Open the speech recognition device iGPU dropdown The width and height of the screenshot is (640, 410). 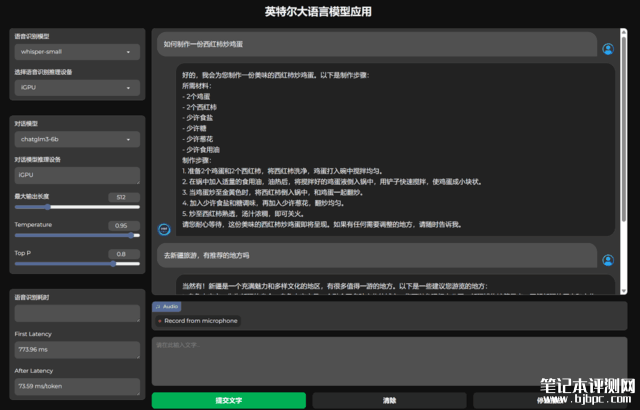tap(77, 87)
